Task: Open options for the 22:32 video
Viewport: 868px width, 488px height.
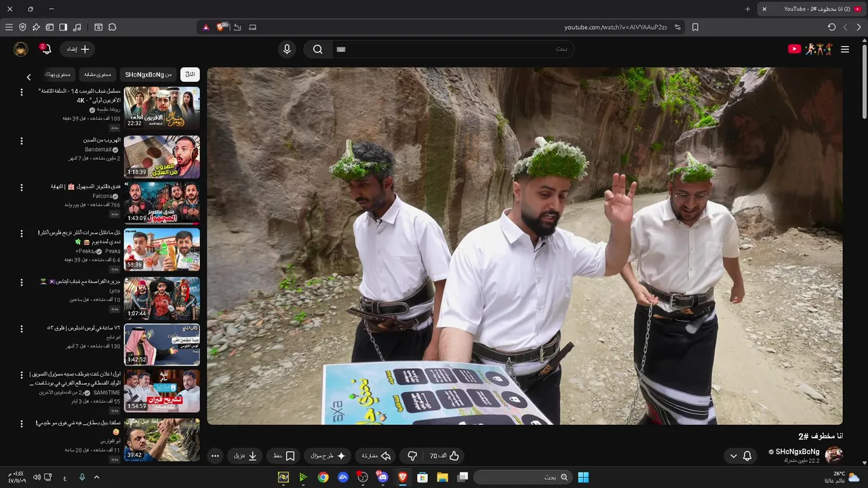Action: [21, 92]
